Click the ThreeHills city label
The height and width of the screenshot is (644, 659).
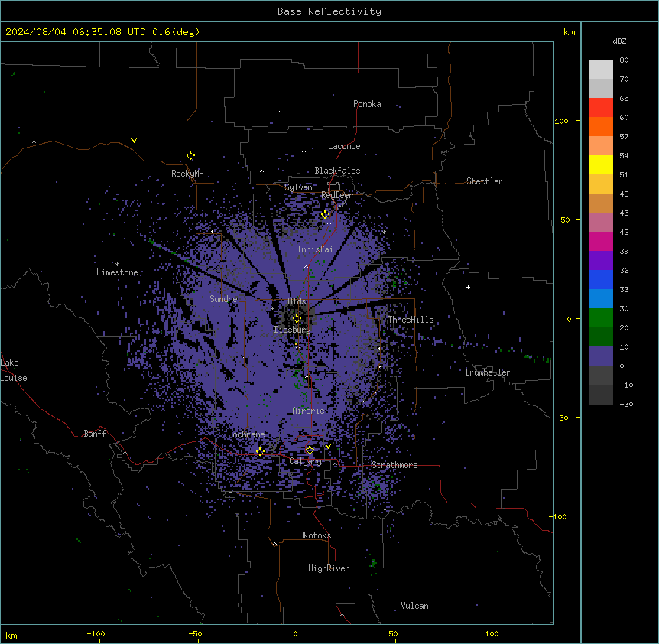pos(411,320)
